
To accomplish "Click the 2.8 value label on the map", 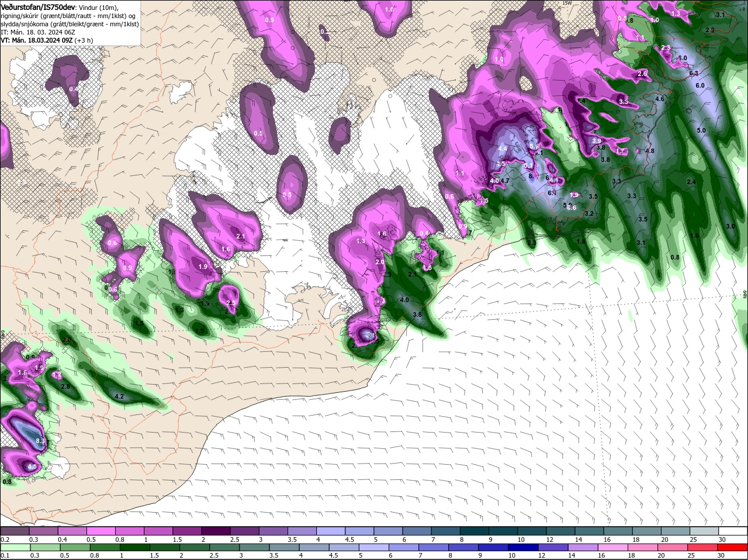I will point(65,386).
